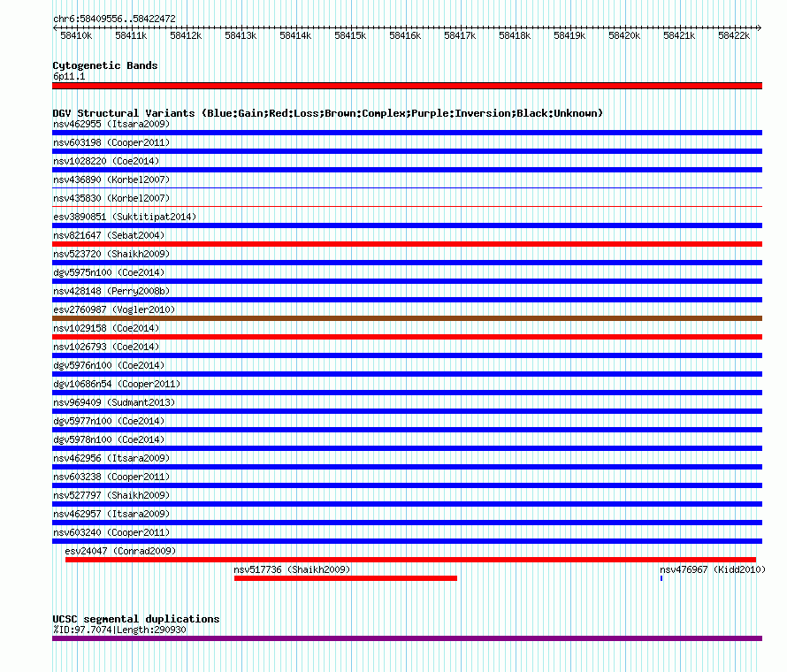Click the DGV Structural Variants track title
Screen dimensions: 787x672
328,113
